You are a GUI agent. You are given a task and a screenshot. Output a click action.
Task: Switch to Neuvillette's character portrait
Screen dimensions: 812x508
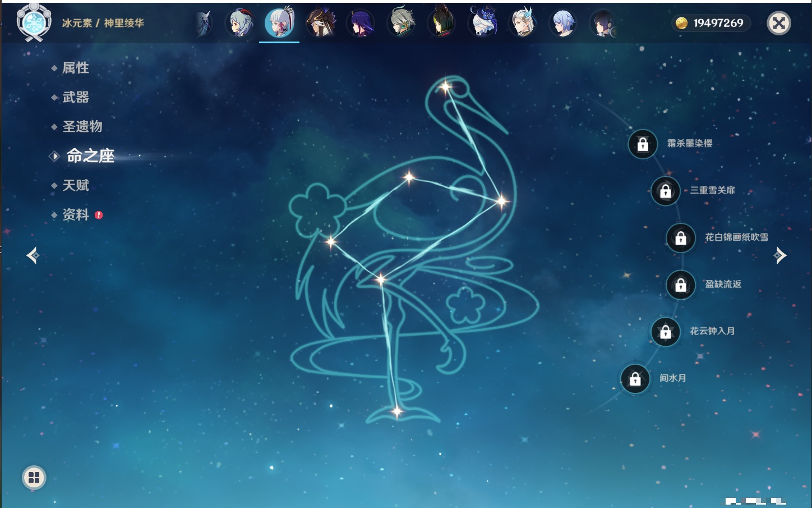[x=523, y=24]
